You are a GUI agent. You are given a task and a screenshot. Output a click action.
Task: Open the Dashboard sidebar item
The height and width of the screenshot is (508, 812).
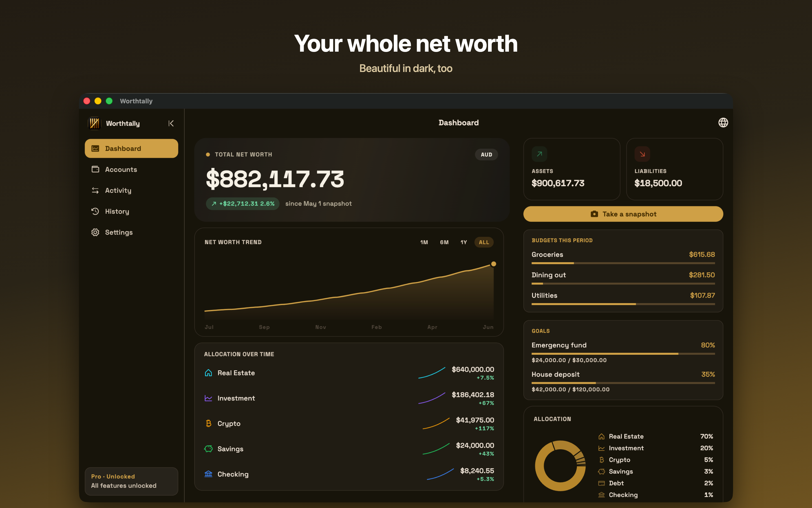(x=131, y=148)
